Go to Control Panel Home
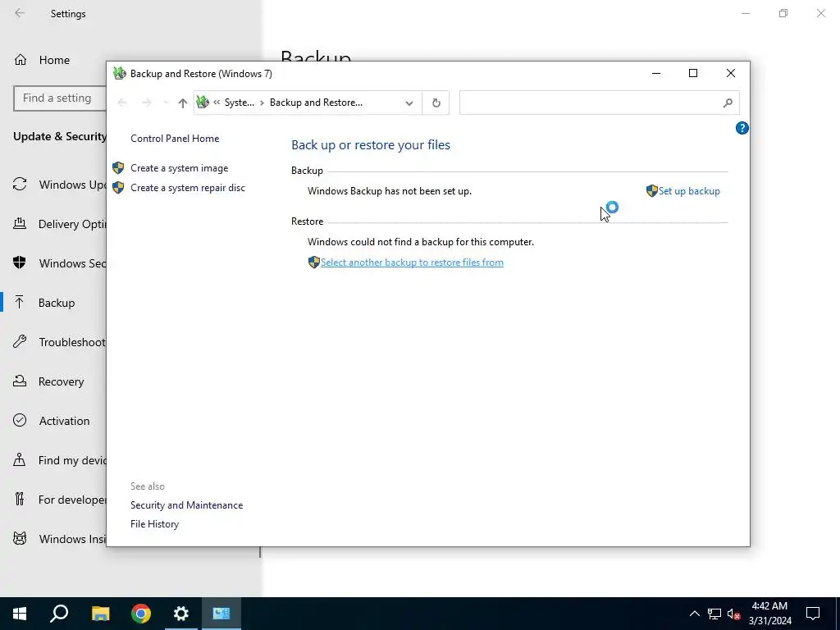Image resolution: width=840 pixels, height=630 pixels. 175,139
